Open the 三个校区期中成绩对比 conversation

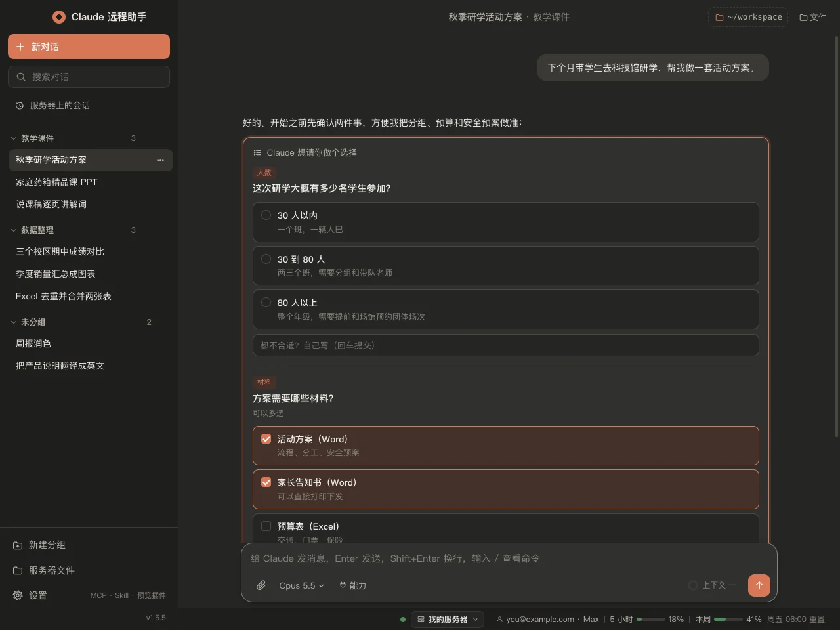click(91, 252)
